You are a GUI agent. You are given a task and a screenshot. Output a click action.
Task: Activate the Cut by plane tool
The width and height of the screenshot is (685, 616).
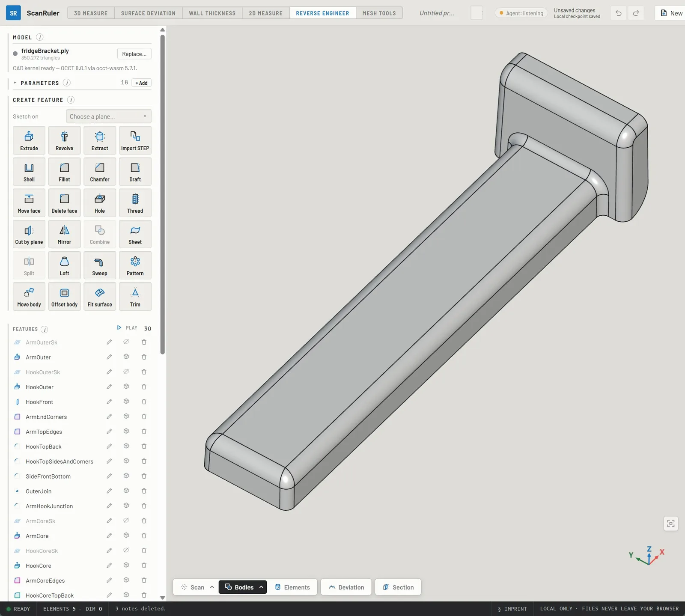(x=29, y=234)
